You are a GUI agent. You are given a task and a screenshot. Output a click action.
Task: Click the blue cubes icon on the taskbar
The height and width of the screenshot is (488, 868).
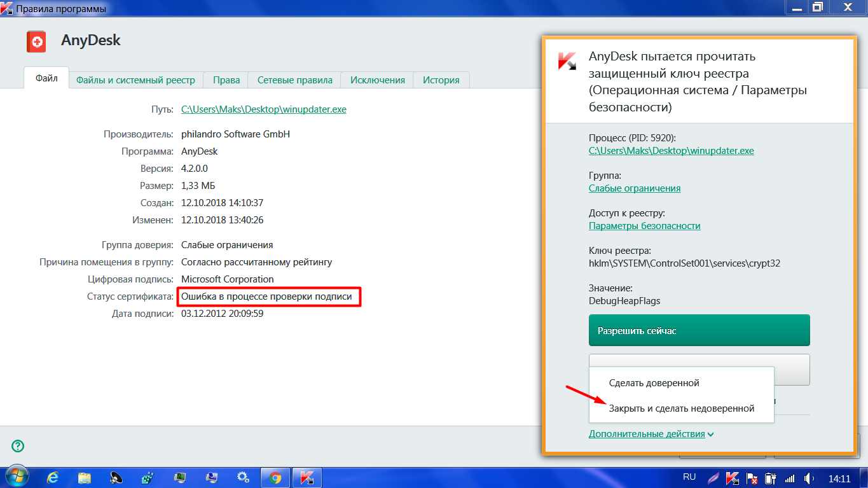148,477
